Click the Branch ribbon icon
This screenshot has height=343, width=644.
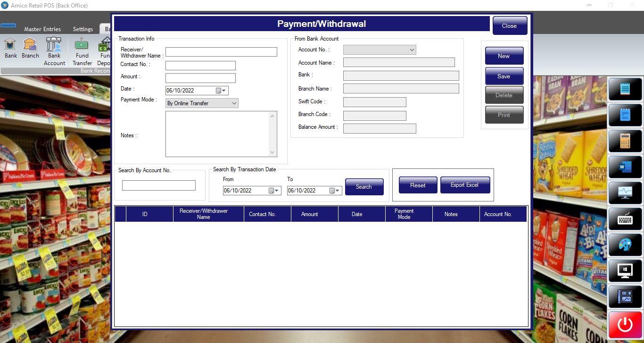pos(30,49)
